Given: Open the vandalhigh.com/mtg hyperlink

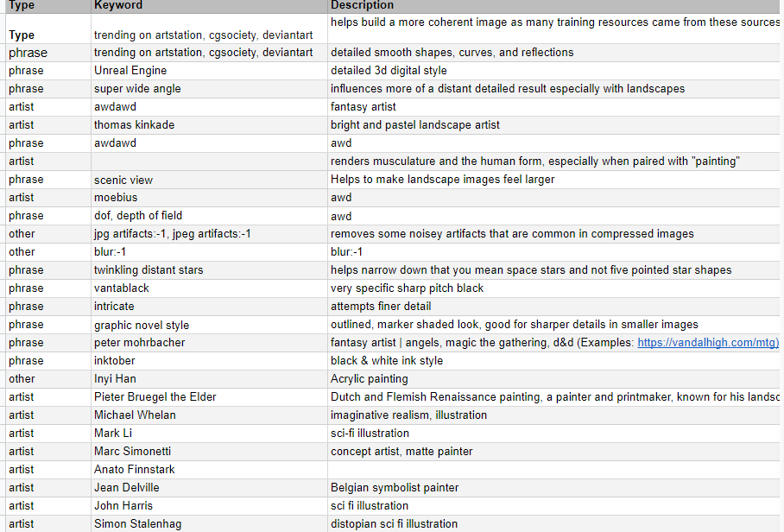Looking at the screenshot, I should (x=707, y=343).
